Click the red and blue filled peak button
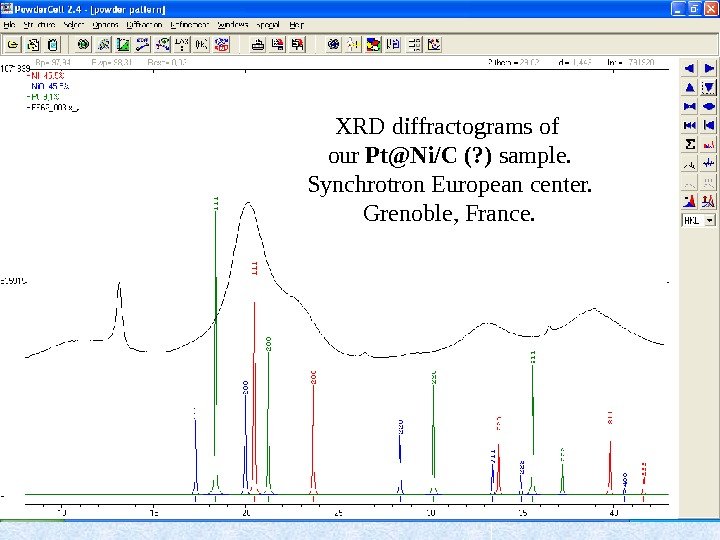Viewport: 720px width, 540px height. click(689, 201)
